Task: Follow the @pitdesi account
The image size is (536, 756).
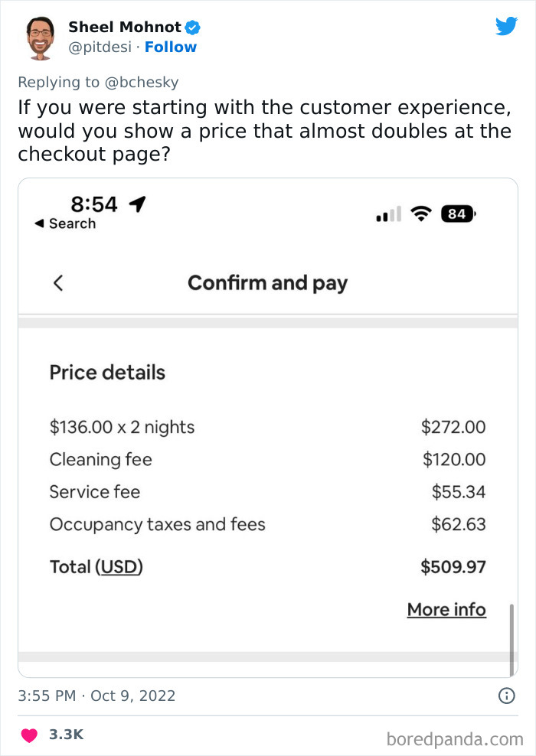Action: pyautogui.click(x=171, y=47)
